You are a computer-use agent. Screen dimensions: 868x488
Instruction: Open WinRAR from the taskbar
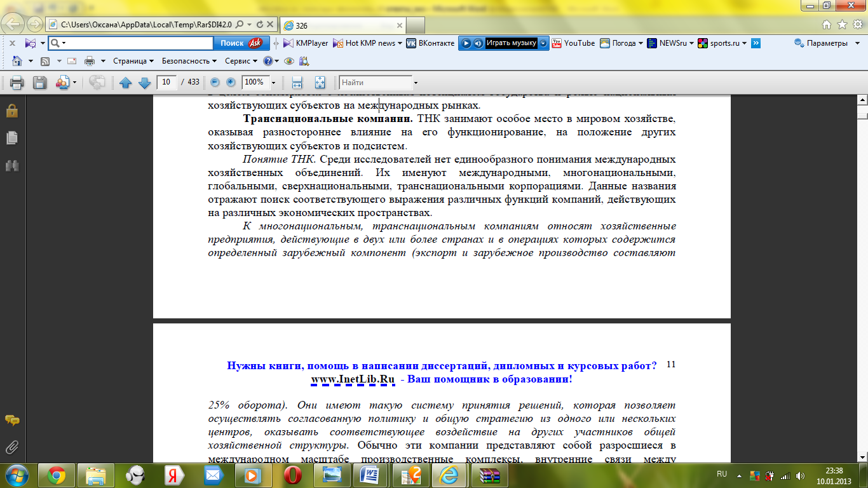coord(489,475)
